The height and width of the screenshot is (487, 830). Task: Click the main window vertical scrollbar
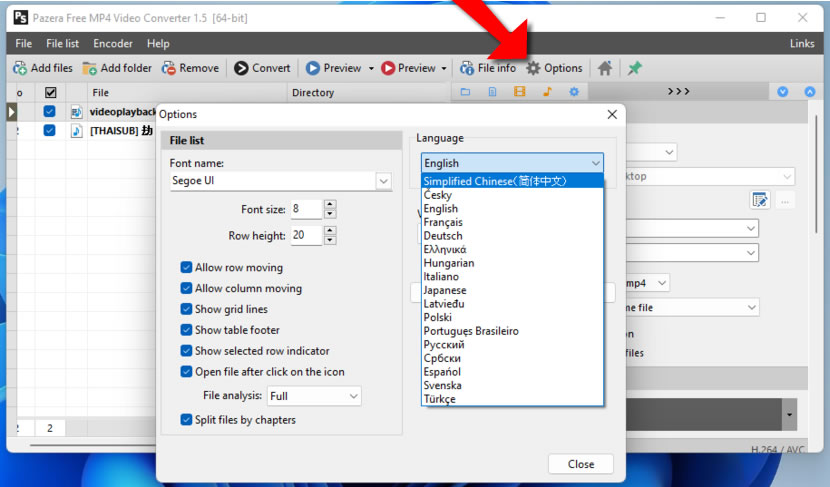click(816, 175)
